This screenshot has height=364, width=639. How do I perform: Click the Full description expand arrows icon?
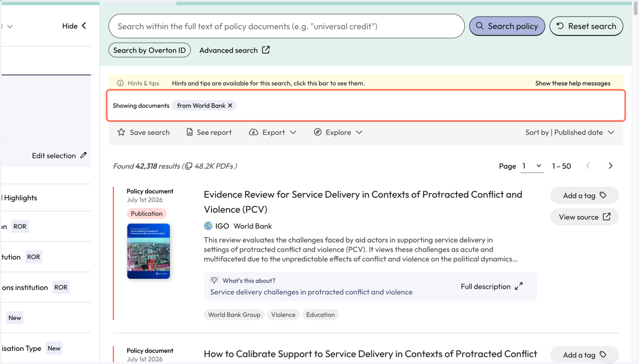point(519,286)
